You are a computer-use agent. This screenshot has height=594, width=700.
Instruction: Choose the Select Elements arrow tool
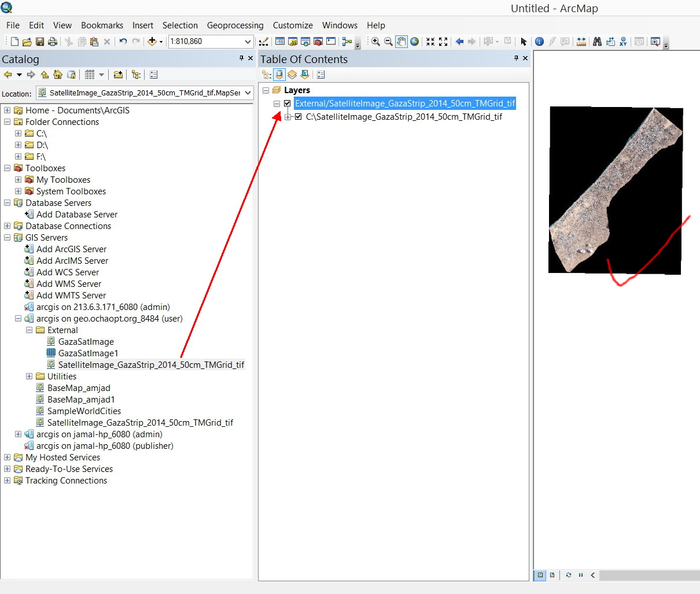pyautogui.click(x=524, y=42)
